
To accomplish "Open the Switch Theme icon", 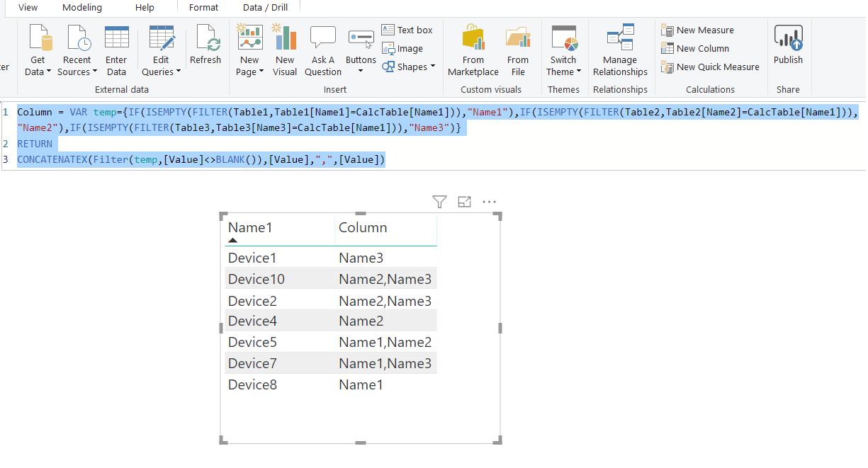I will tap(564, 38).
